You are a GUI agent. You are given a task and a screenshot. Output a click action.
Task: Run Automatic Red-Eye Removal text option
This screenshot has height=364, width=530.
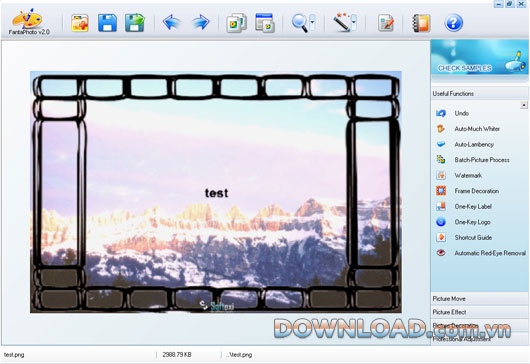pyautogui.click(x=490, y=253)
